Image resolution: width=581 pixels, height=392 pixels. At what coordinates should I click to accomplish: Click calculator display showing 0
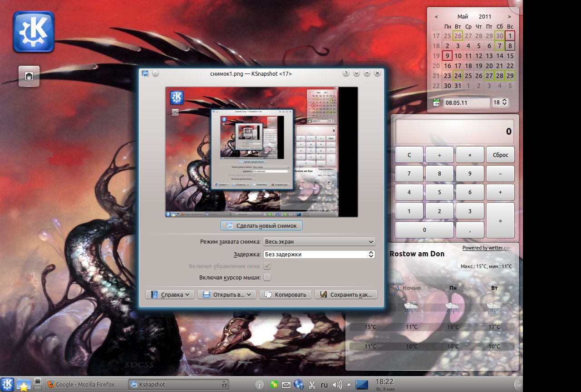click(x=455, y=132)
